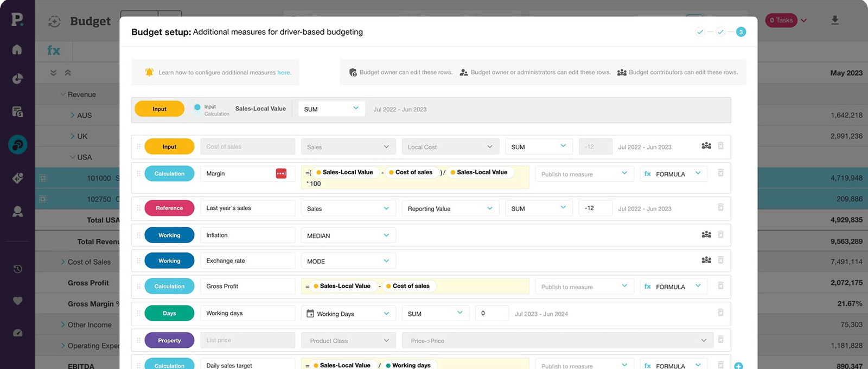Screen dimensions: 868x369
Task: Go to wizard step 3 indicator
Action: [741, 32]
